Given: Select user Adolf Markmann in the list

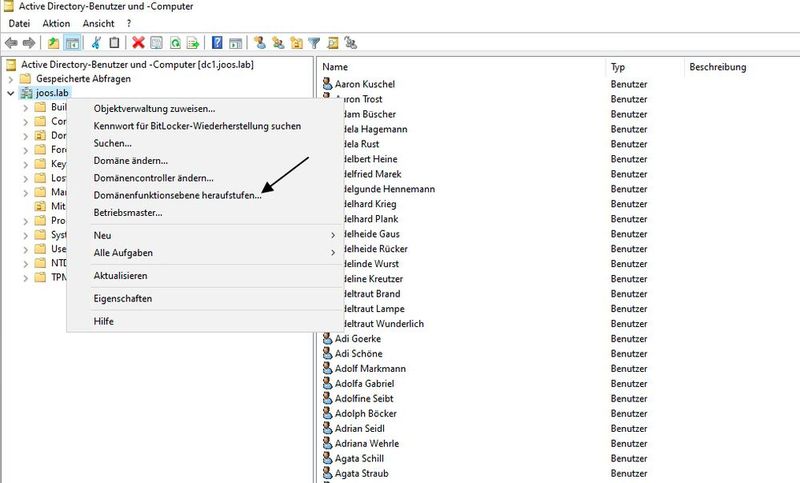Looking at the screenshot, I should [369, 368].
